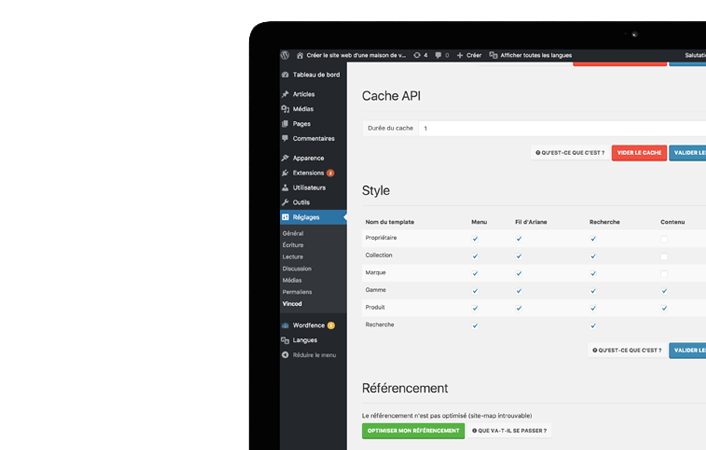Open the Tableau de bord dashboard icon
The height and width of the screenshot is (450, 706).
[x=286, y=75]
